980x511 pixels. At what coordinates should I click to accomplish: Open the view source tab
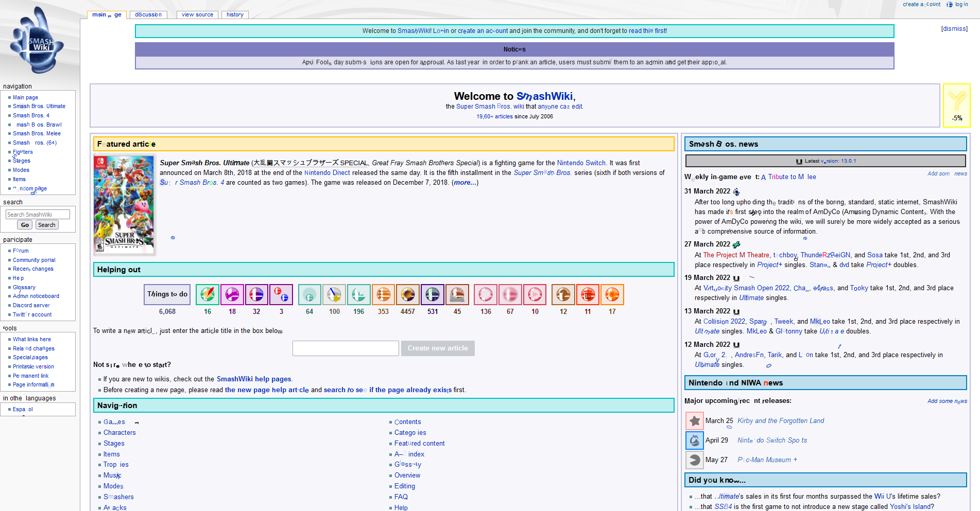[x=197, y=15]
